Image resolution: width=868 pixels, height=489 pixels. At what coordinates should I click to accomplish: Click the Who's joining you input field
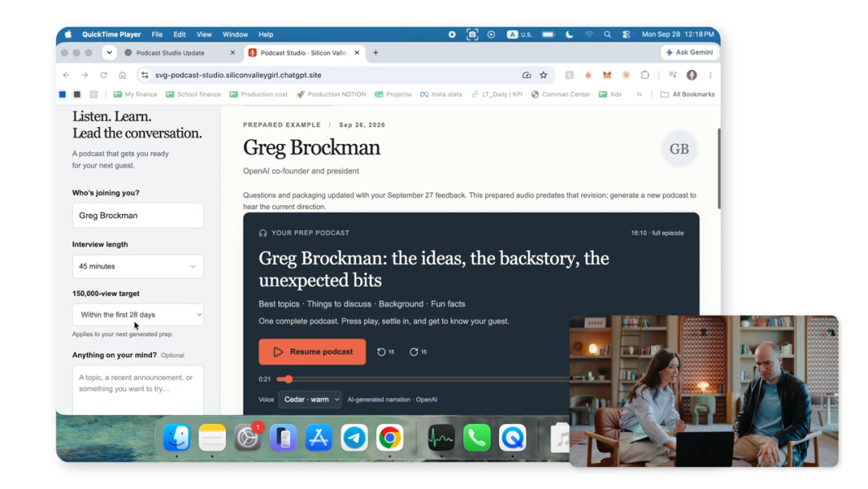point(138,216)
